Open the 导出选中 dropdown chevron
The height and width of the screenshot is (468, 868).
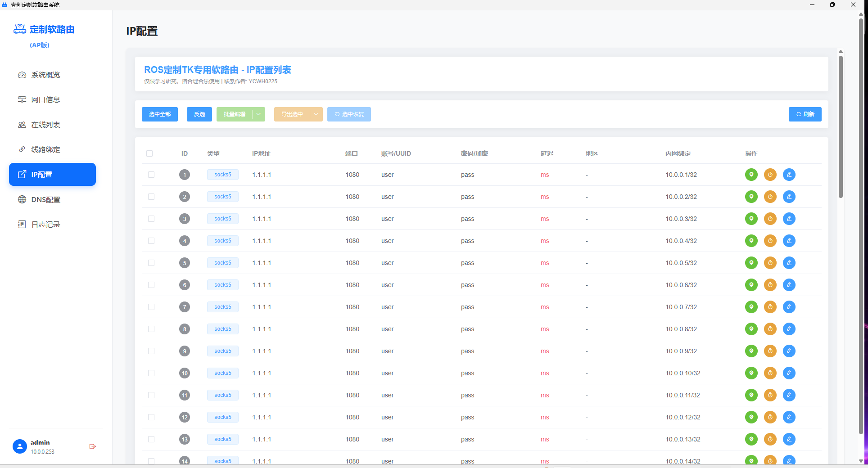pyautogui.click(x=316, y=114)
